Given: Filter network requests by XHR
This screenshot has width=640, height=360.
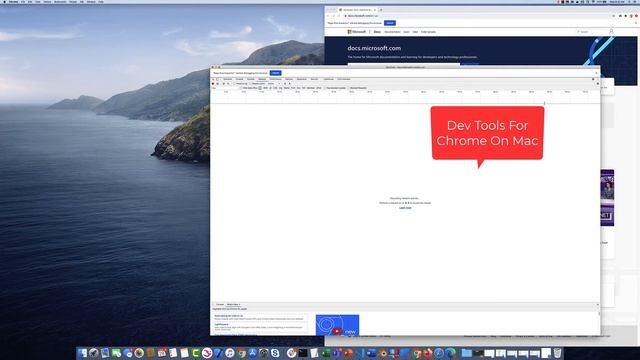Looking at the screenshot, I should coord(265,88).
